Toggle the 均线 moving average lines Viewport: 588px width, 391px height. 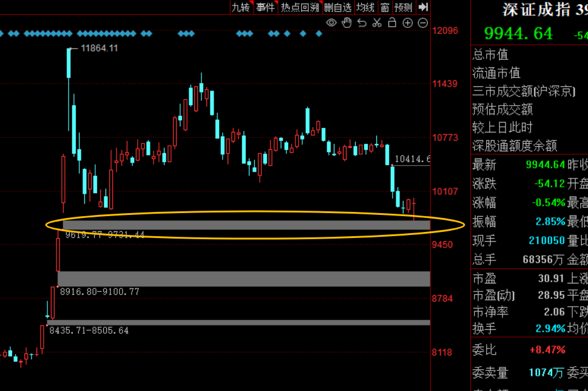(x=365, y=7)
